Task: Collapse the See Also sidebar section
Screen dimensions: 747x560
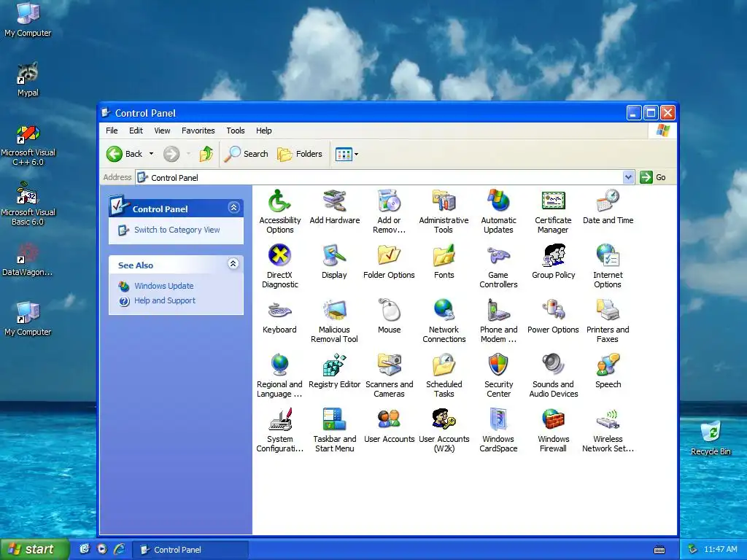Action: 233,264
